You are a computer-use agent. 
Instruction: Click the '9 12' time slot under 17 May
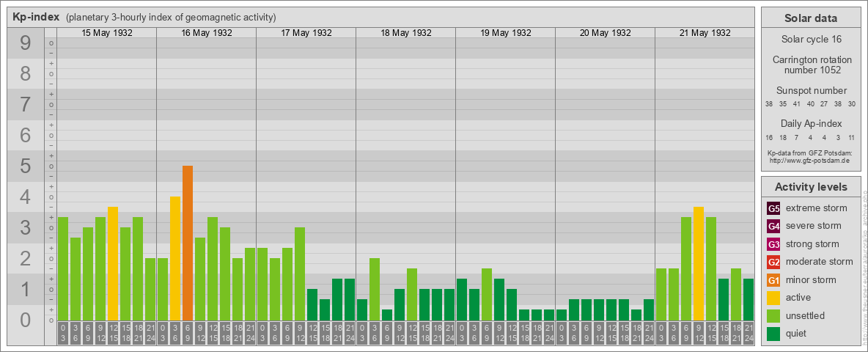click(x=300, y=333)
